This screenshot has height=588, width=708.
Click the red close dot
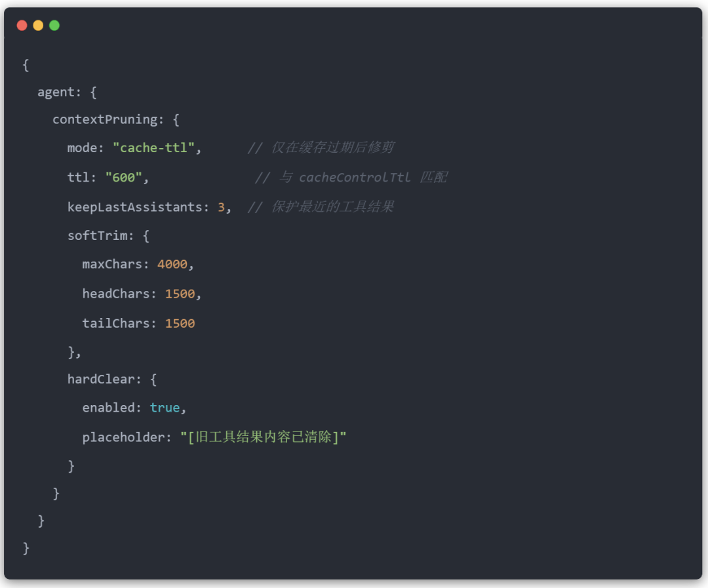tap(22, 26)
